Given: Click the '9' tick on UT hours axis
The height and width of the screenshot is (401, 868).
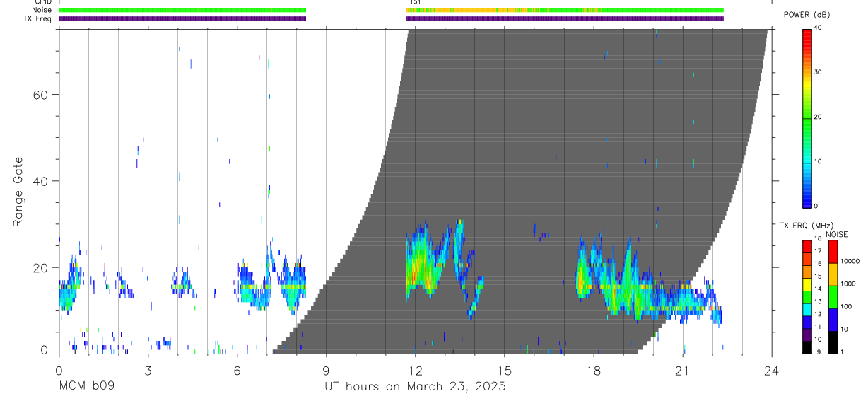Looking at the screenshot, I should (326, 370).
